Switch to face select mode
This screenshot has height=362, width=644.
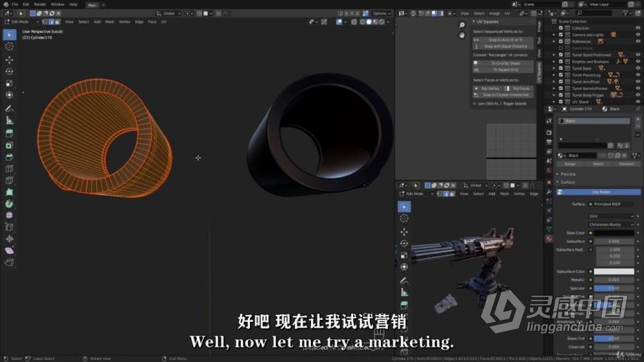57,21
